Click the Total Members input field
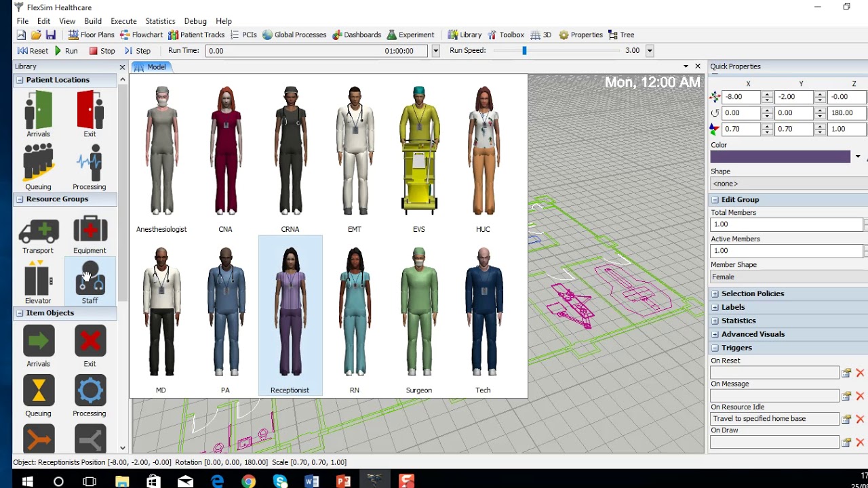Screen dimensions: 868x488 pos(787,224)
